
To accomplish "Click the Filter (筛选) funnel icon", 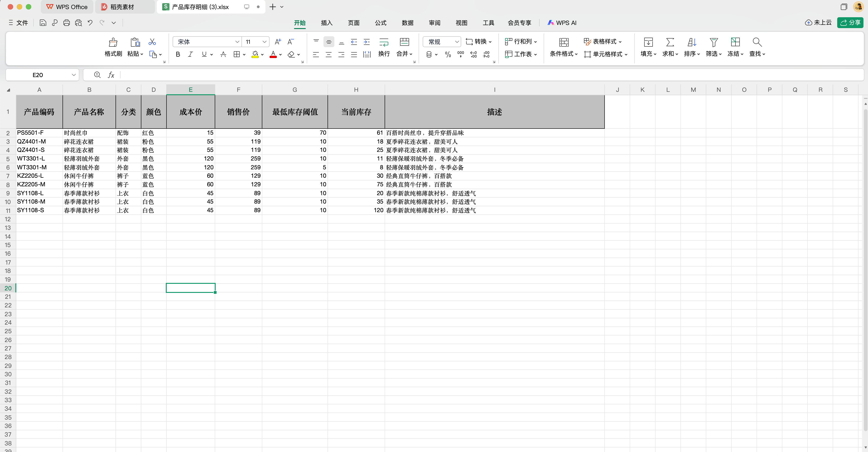I will (x=713, y=42).
